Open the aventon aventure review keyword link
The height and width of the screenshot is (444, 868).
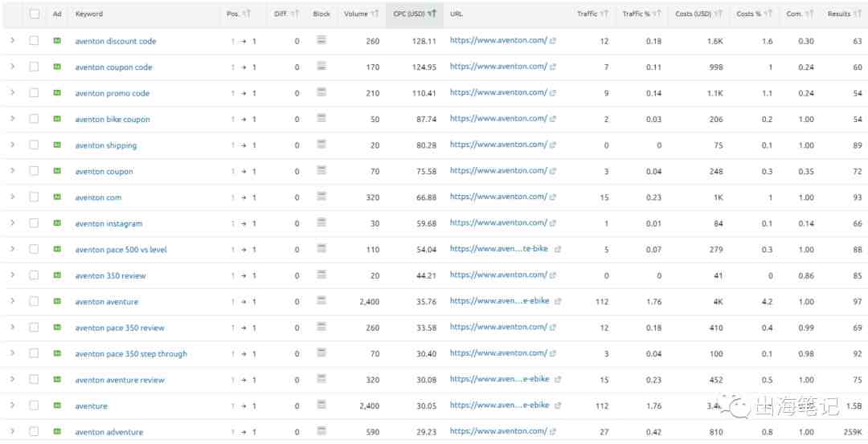point(120,380)
